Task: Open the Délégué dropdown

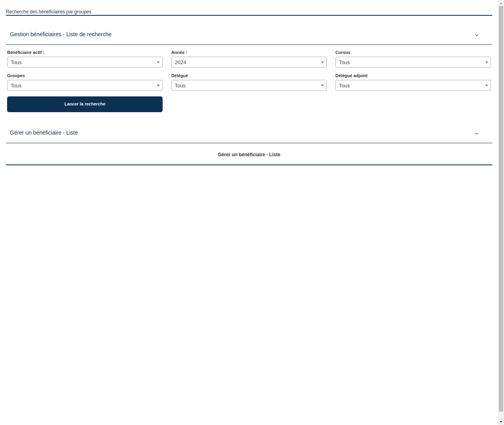Action: coord(249,85)
